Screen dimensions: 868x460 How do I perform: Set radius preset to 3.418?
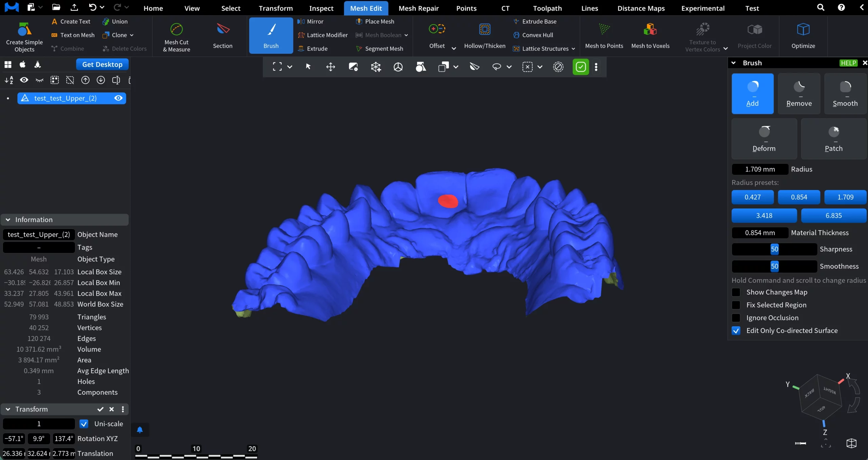[764, 215]
